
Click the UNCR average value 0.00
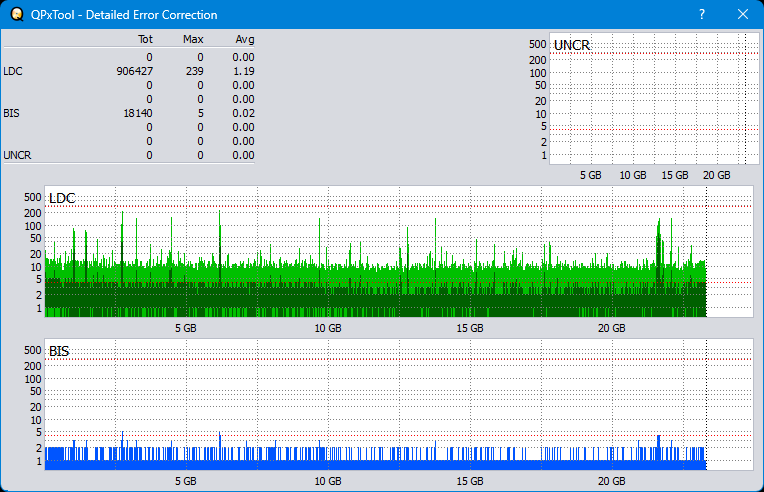pos(244,155)
